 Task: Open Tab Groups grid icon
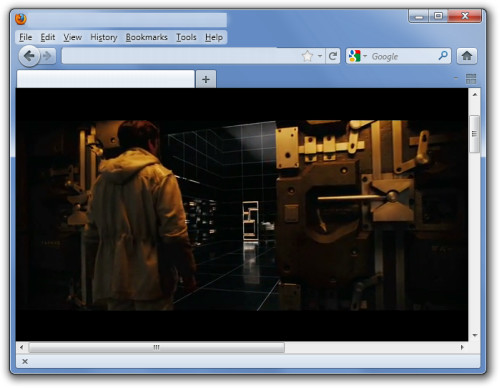tap(471, 79)
